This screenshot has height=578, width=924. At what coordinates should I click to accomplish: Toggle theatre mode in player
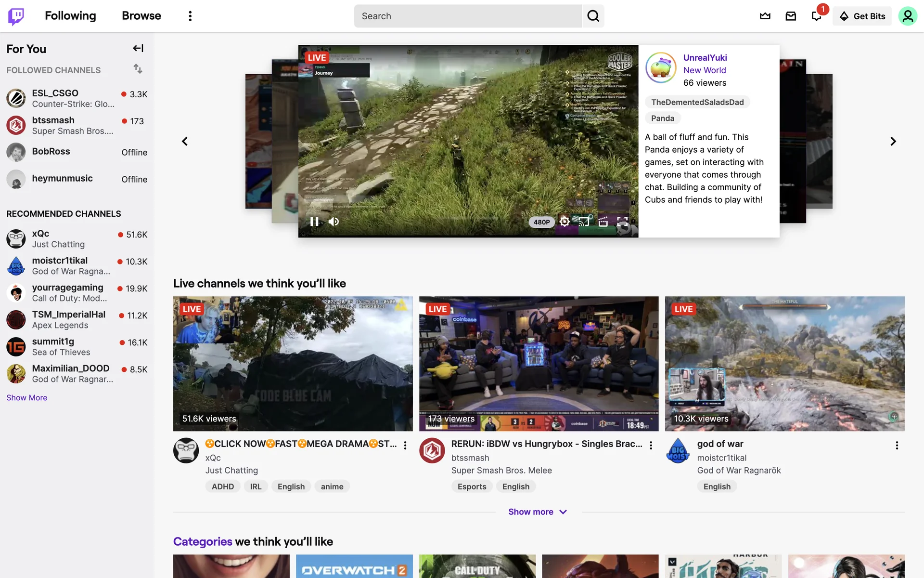coord(603,222)
